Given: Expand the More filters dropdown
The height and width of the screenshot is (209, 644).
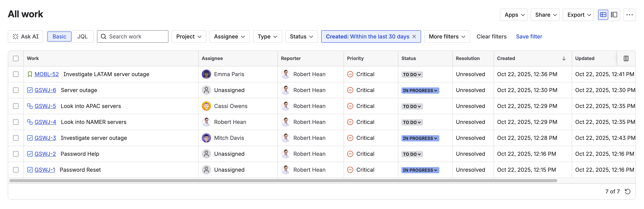Looking at the screenshot, I should (447, 37).
